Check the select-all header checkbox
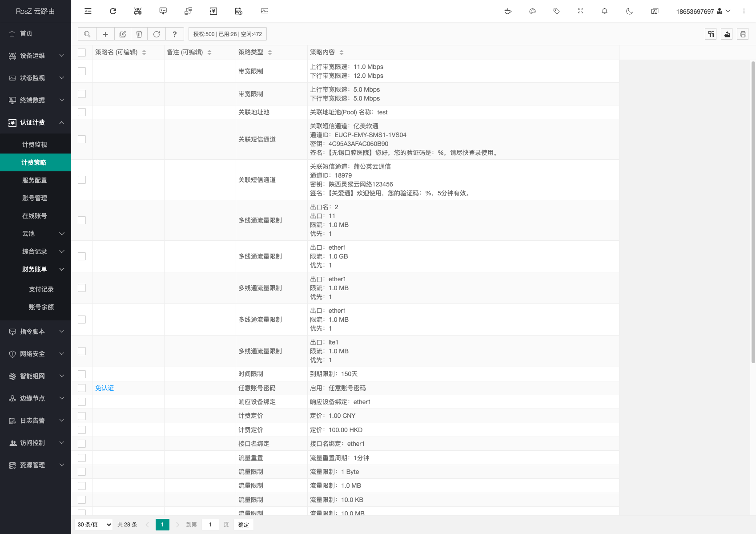Viewport: 756px width, 534px height. [x=82, y=53]
